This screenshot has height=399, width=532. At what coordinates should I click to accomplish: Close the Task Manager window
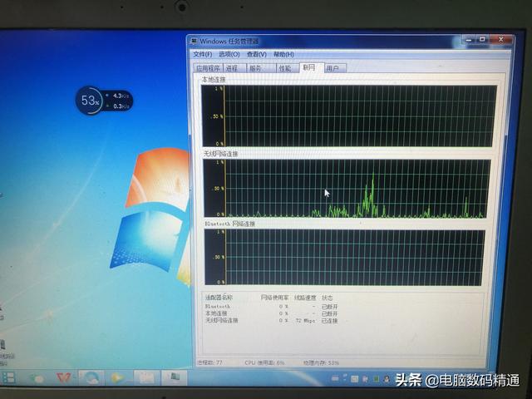[500, 40]
